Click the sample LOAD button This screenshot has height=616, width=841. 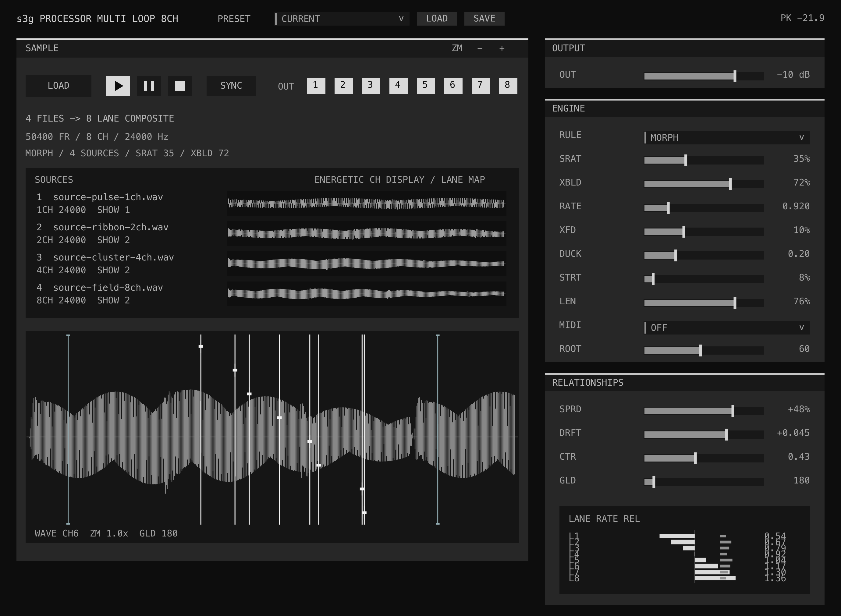[x=58, y=86]
